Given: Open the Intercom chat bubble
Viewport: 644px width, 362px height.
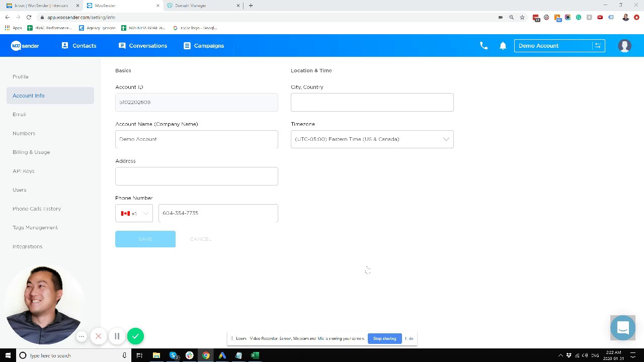Looking at the screenshot, I should coord(623,328).
